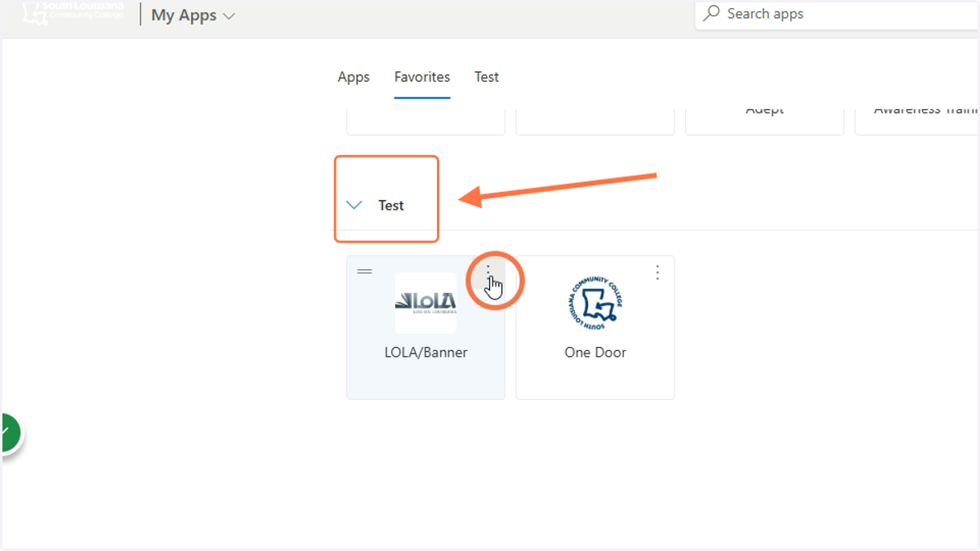Click the LOLA/Banner label text
The height and width of the screenshot is (551, 980).
(425, 353)
